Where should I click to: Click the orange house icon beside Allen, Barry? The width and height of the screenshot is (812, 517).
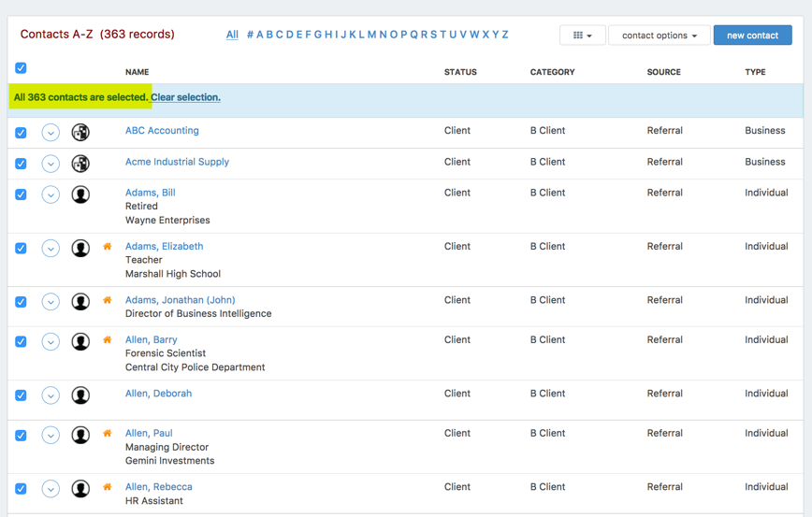[108, 339]
